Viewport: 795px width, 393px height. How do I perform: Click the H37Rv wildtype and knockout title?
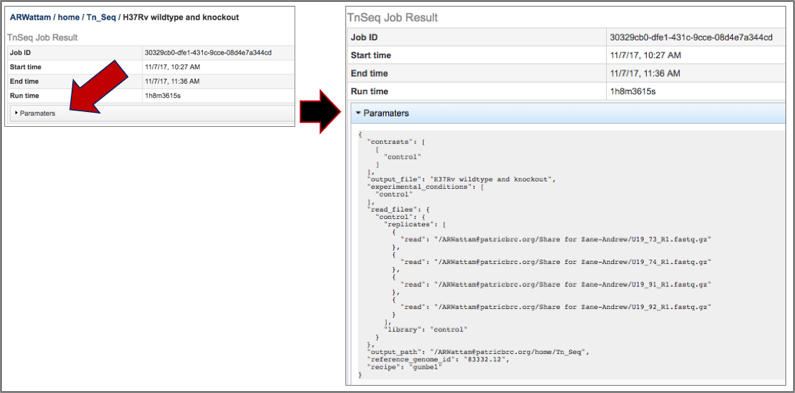181,17
